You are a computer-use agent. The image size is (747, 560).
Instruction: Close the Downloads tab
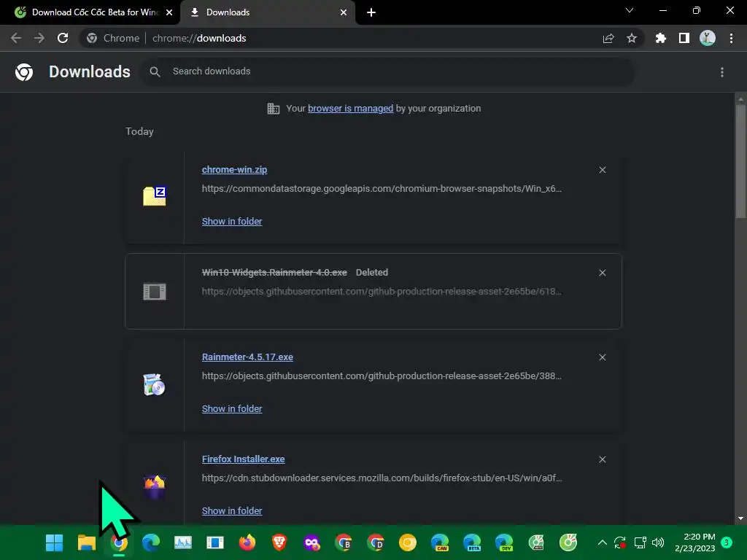pyautogui.click(x=344, y=12)
